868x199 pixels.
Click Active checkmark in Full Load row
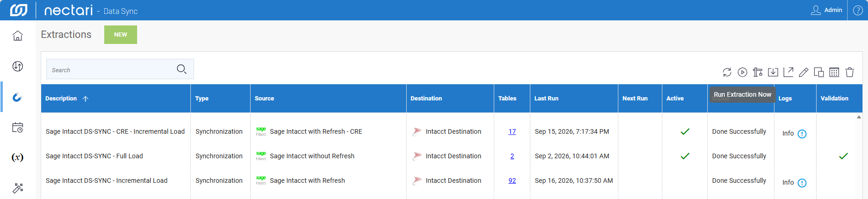[685, 156]
